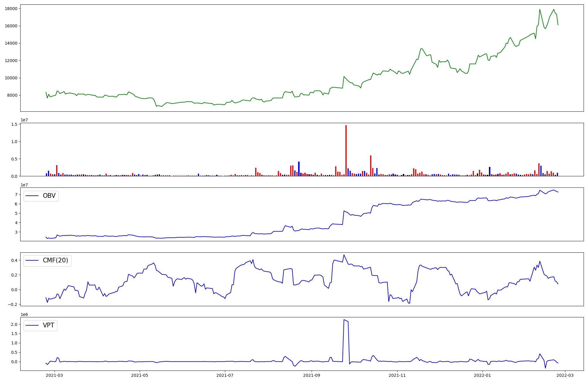Click the 2021-11 x-axis date label
This screenshot has width=588, height=382.
(397, 375)
